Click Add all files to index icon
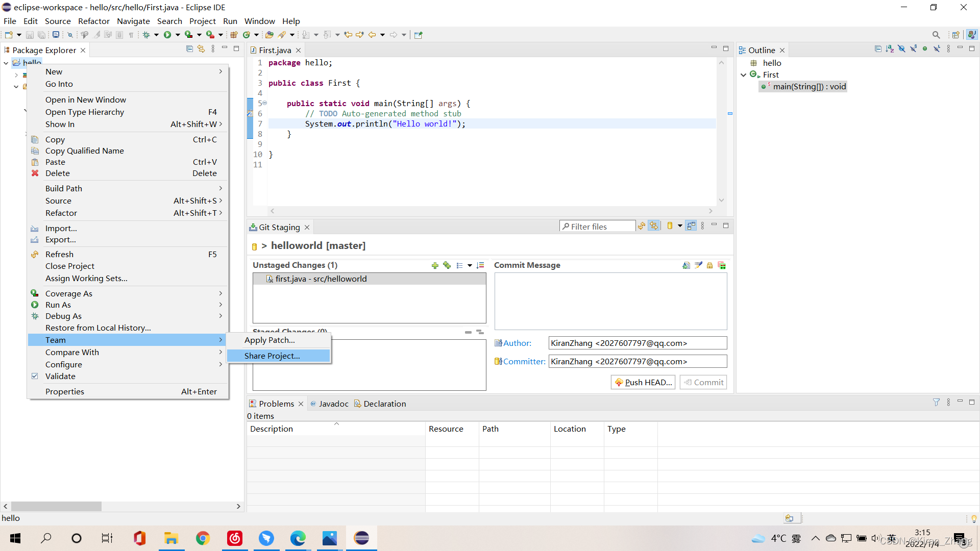Image resolution: width=980 pixels, height=551 pixels. [x=447, y=265]
